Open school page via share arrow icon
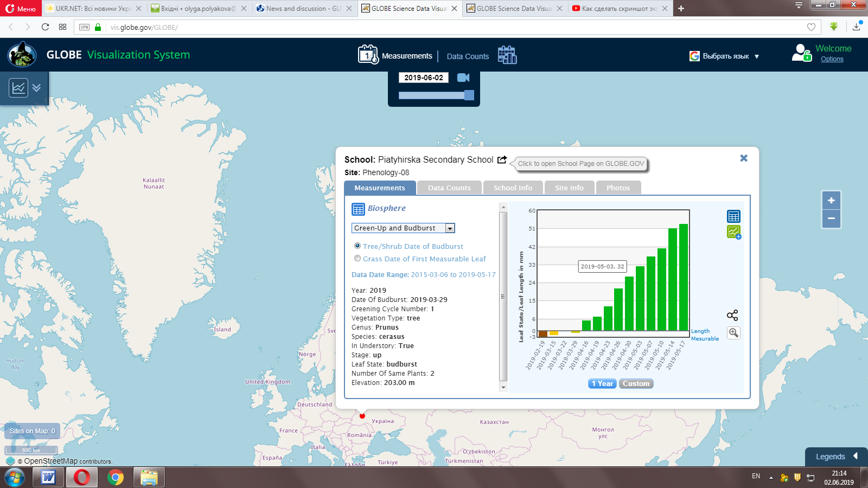The height and width of the screenshot is (488, 868). (x=502, y=159)
